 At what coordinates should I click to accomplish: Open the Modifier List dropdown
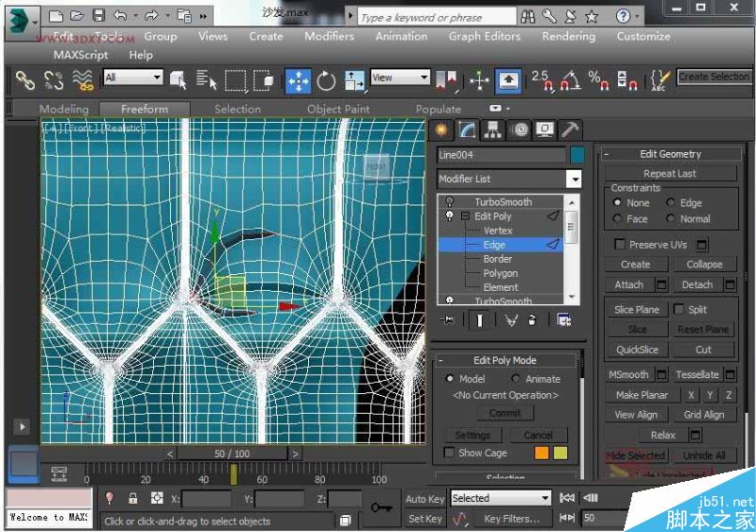[x=575, y=179]
